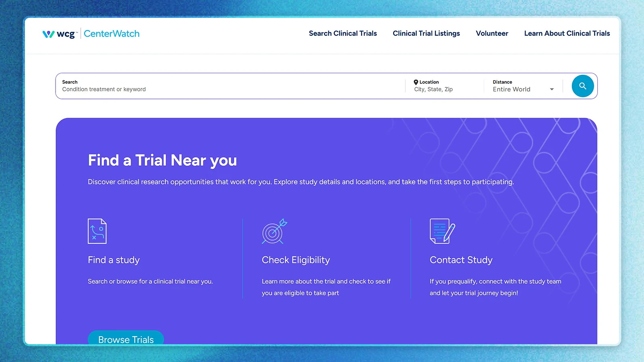Open the Volunteer menu item

click(492, 33)
